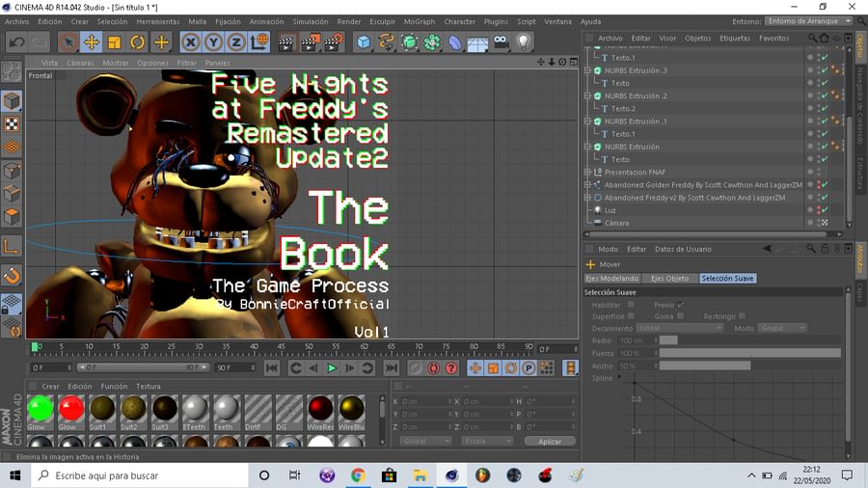Image resolution: width=868 pixels, height=488 pixels.
Task: Expand the NURBS Extrusión .3 object
Action: (588, 70)
